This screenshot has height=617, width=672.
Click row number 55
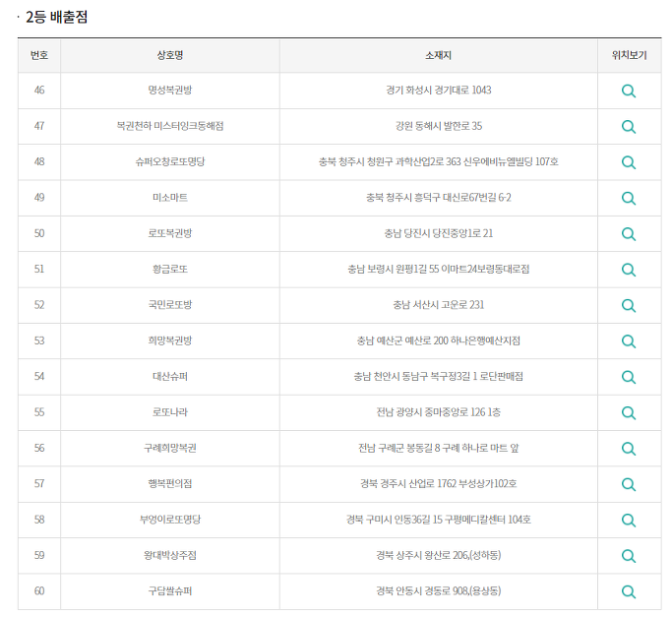pos(39,412)
